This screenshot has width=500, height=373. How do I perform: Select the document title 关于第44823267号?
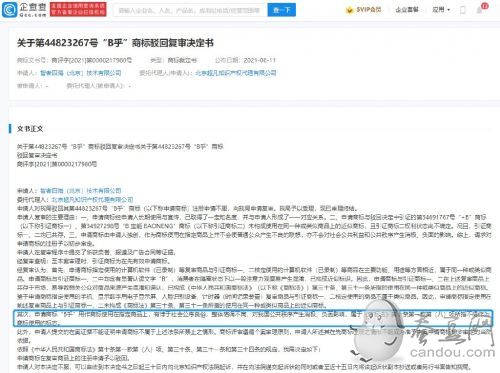pos(115,43)
